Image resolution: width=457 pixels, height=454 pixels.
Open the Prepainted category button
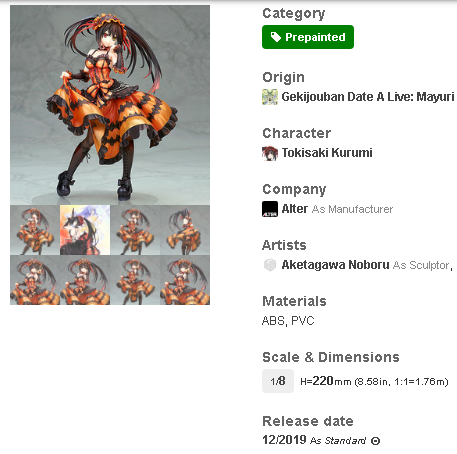[x=308, y=37]
